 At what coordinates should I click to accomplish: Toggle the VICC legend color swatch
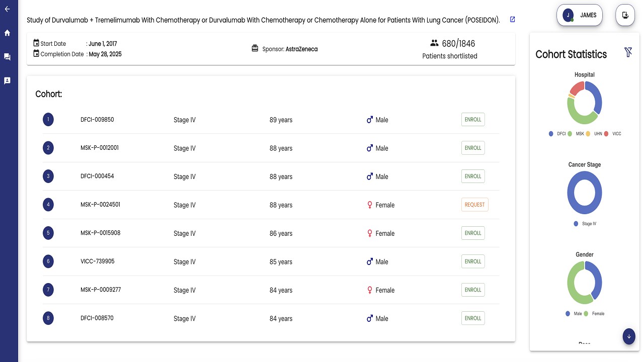(x=606, y=134)
